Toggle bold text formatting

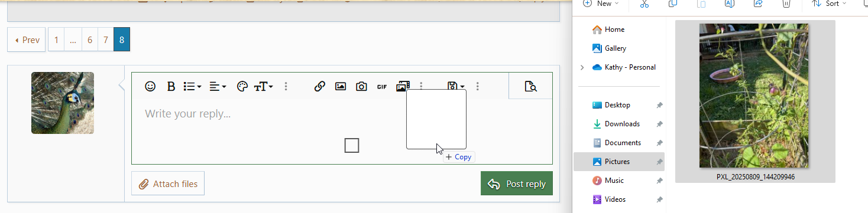[x=171, y=86]
